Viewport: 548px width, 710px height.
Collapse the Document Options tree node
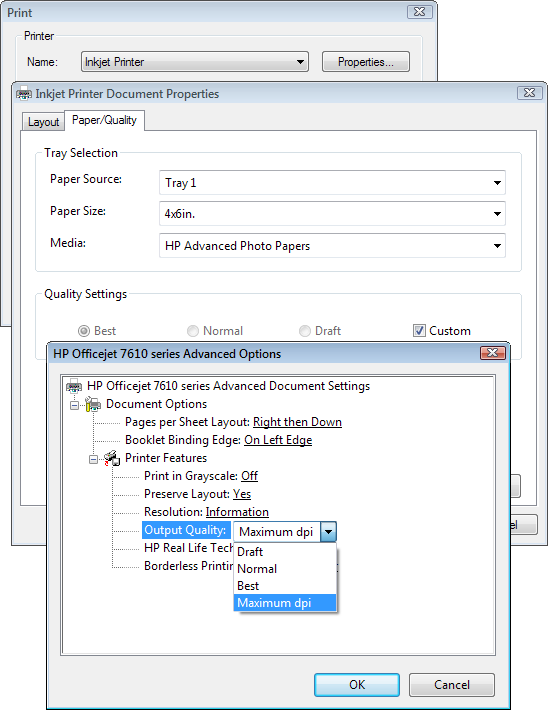(74, 405)
